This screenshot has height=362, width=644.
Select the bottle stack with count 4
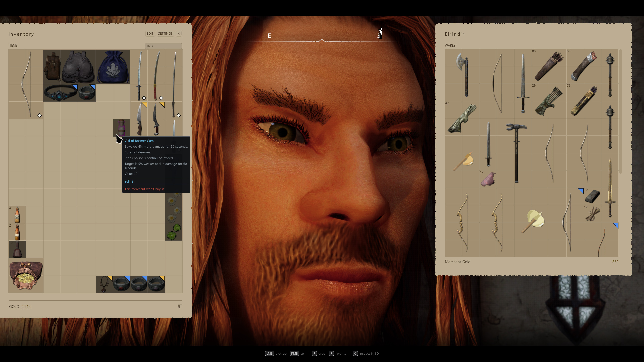(x=17, y=215)
